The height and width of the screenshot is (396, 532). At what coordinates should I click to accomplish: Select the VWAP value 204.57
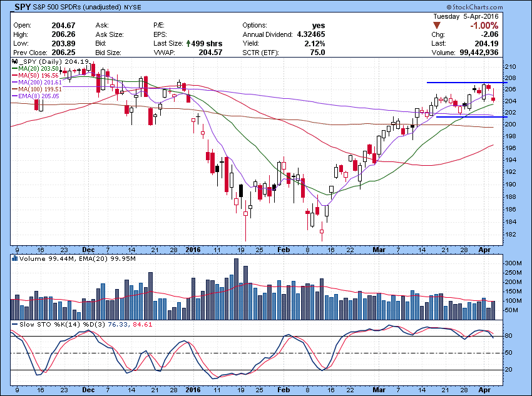[x=211, y=53]
